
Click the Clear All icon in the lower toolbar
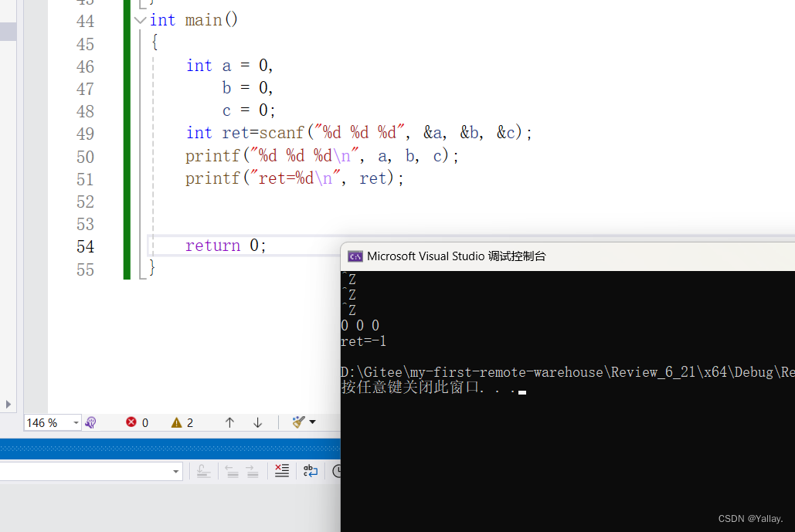click(280, 471)
